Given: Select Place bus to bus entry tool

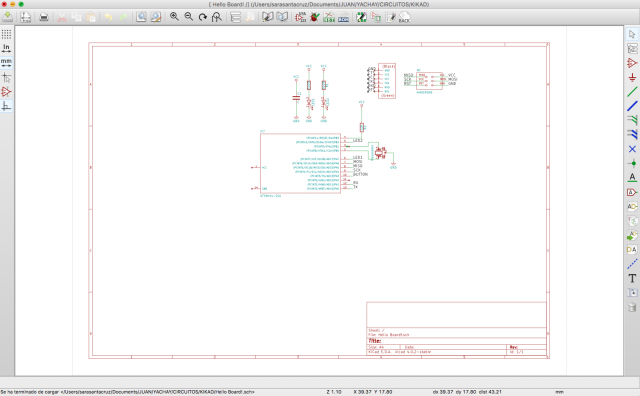Looking at the screenshot, I should tap(632, 134).
